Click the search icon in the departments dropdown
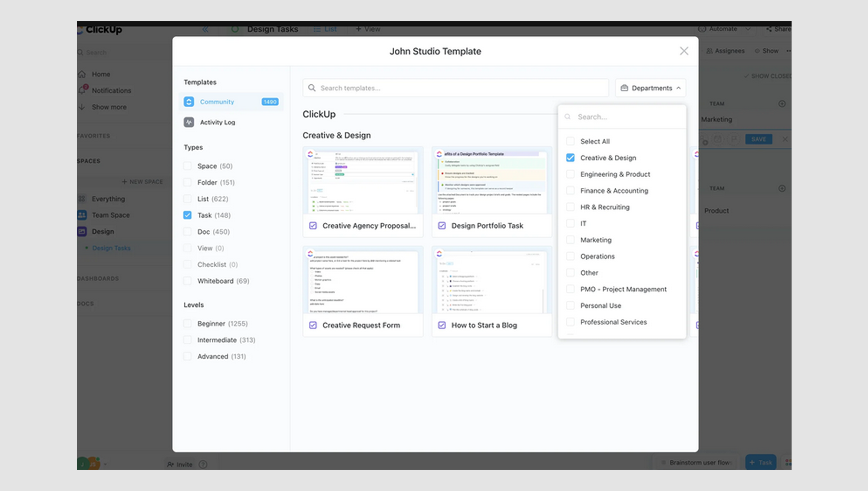Screen dimensions: 868x491 568,116
